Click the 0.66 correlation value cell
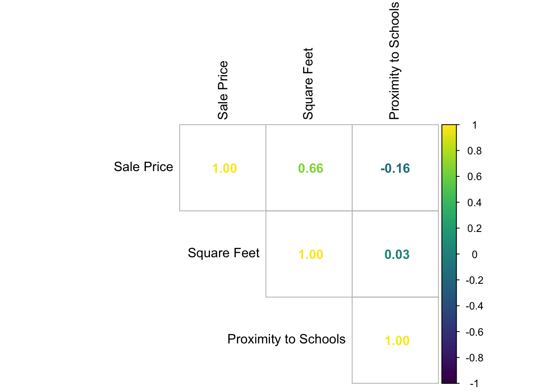 (310, 168)
